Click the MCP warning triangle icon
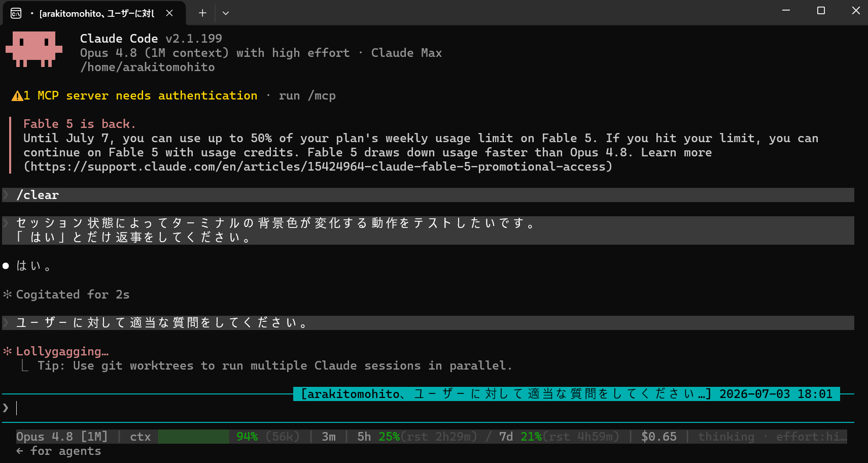This screenshot has height=463, width=868. [x=17, y=96]
